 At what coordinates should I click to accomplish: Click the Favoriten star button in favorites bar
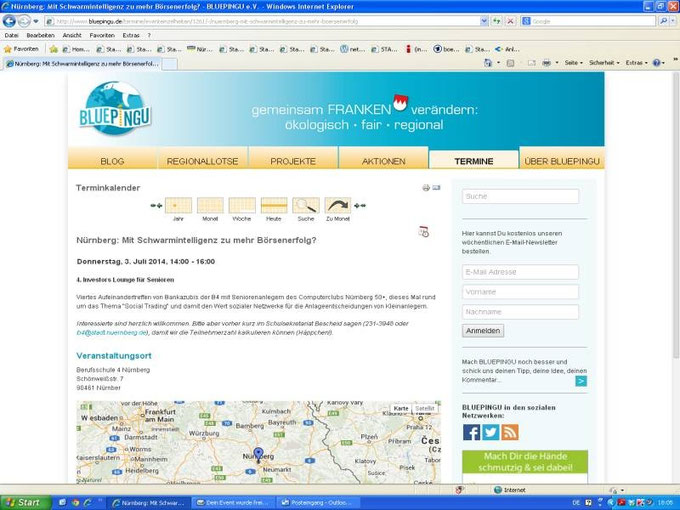[22, 49]
